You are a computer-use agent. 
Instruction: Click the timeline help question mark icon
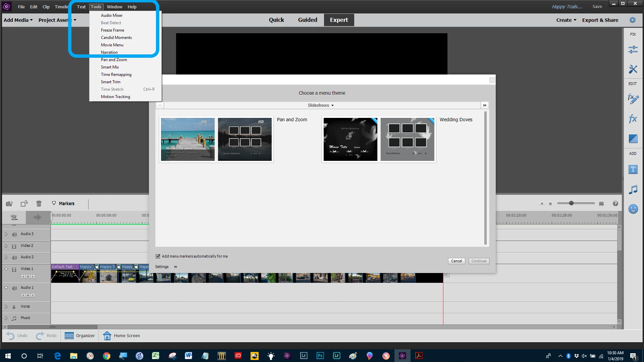click(615, 203)
